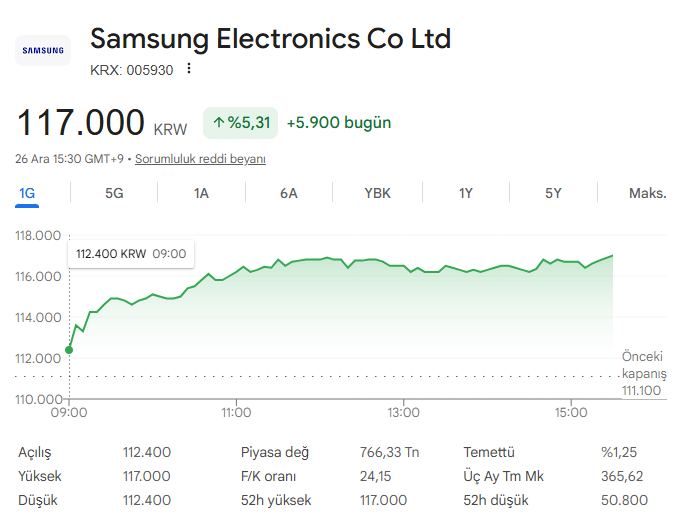Open the Sorumluluk reddi beyanı link
The image size is (684, 522).
pyautogui.click(x=200, y=159)
